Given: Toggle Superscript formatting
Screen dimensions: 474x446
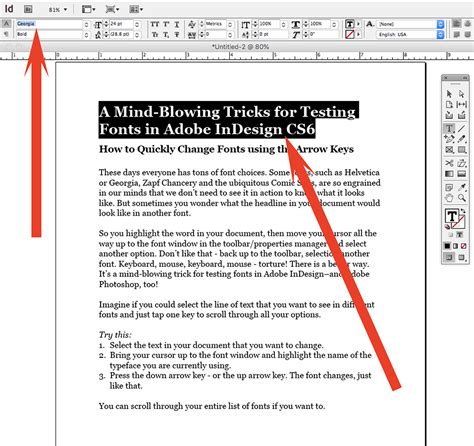Looking at the screenshot, I should click(166, 24).
